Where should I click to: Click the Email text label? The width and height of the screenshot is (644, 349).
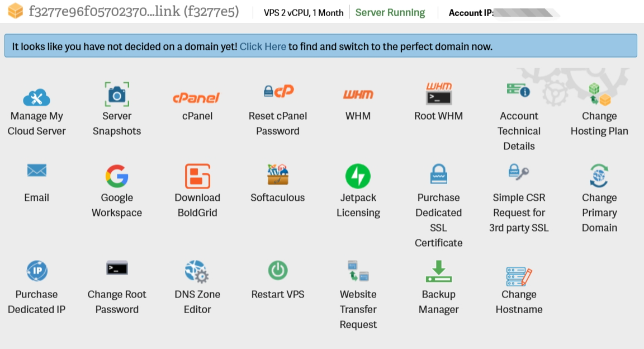(36, 197)
